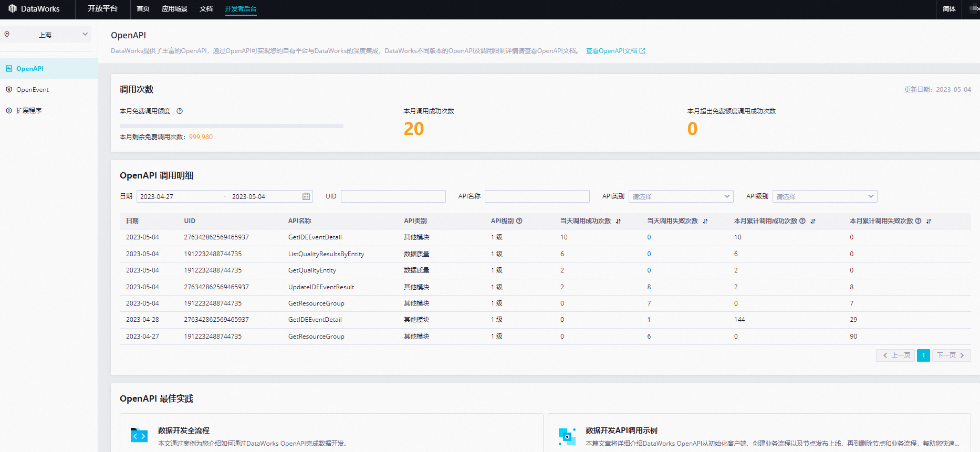Screen dimensions: 980x452
Task: Open the 查看OpenAPI文档 link
Action: coord(611,51)
